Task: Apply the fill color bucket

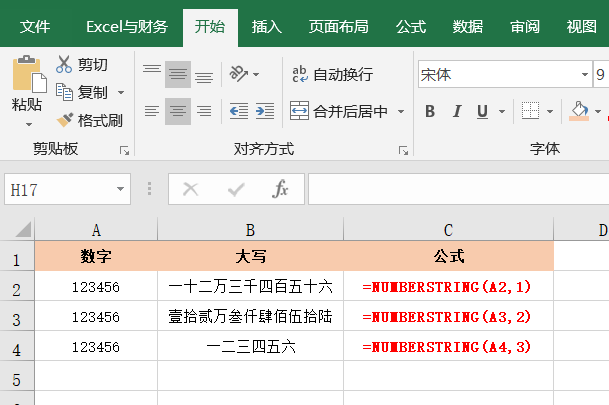Action: 579,111
